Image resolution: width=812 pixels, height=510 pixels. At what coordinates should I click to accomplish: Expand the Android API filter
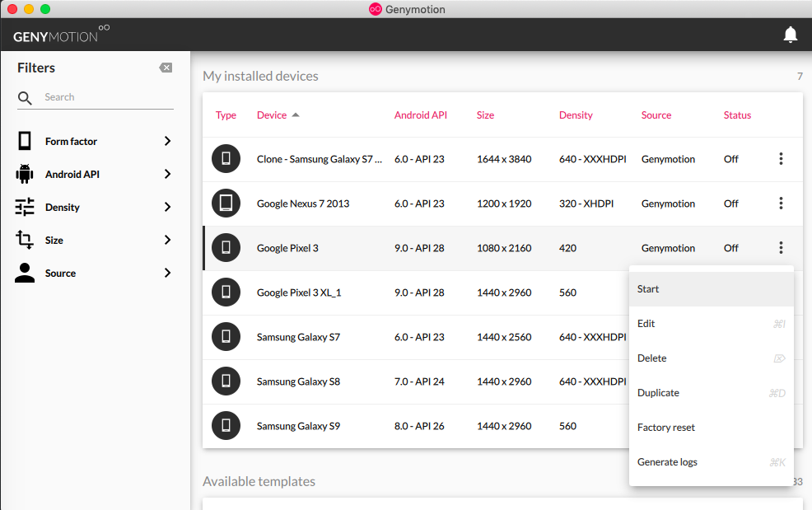coord(167,174)
